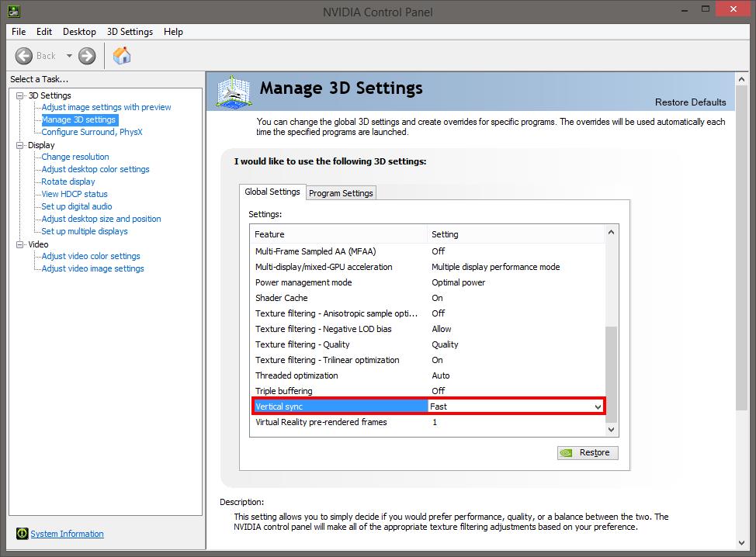This screenshot has width=756, height=557.
Task: Select Change resolution in the task tree
Action: pyautogui.click(x=75, y=157)
